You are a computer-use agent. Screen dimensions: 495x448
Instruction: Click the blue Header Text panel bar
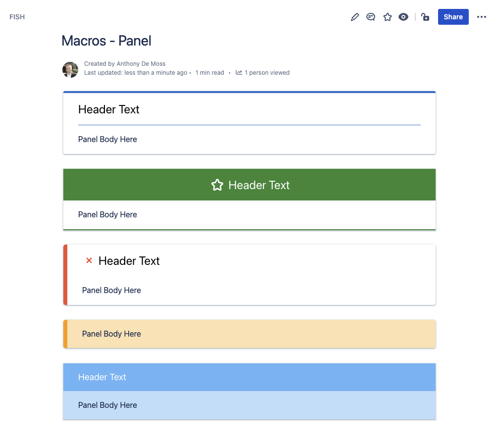pos(249,377)
